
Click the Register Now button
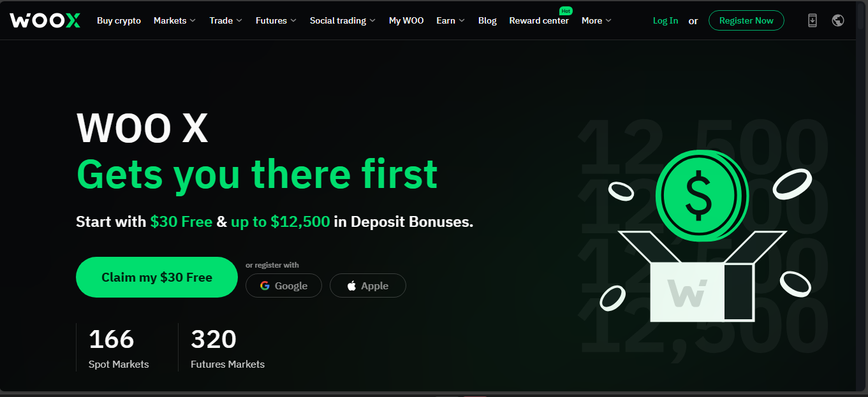click(x=746, y=20)
